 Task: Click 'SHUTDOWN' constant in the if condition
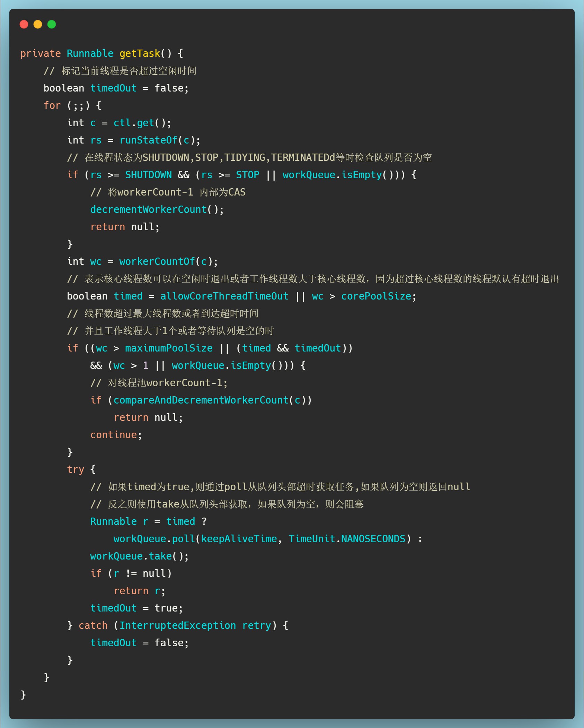click(x=148, y=175)
